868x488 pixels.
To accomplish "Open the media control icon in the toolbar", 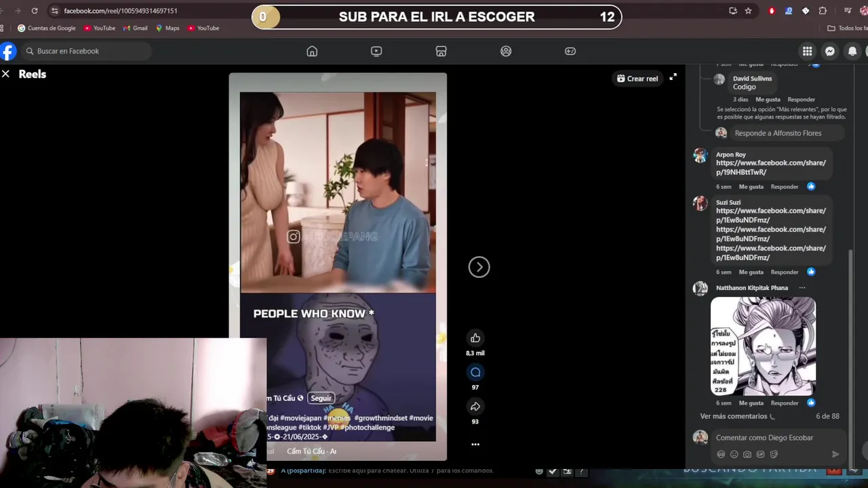I will click(x=848, y=11).
